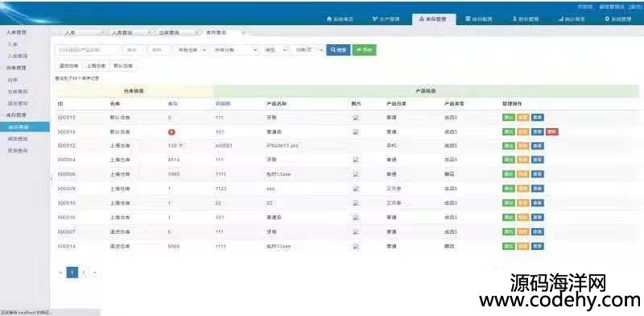Click the green button in row 000012
Image resolution: width=644 pixels, height=316 pixels.
[x=509, y=146]
